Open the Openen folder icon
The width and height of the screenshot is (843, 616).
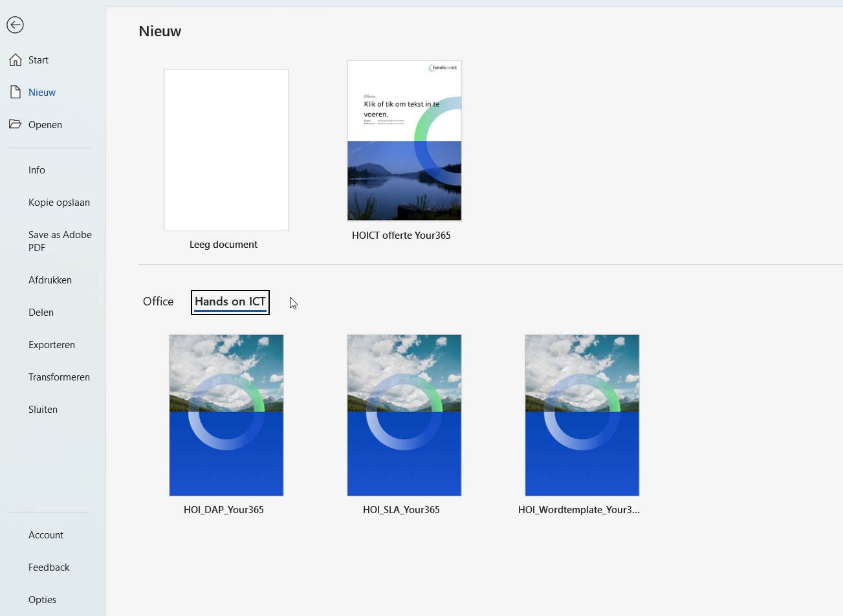(x=45, y=124)
